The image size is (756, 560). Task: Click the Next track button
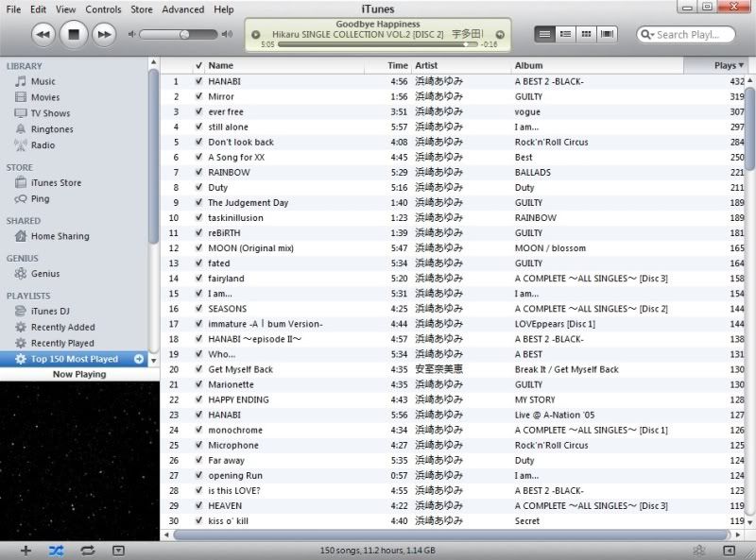(x=104, y=35)
